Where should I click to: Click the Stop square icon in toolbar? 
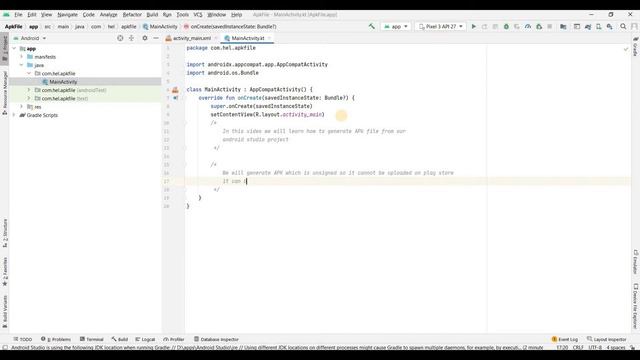click(x=550, y=27)
